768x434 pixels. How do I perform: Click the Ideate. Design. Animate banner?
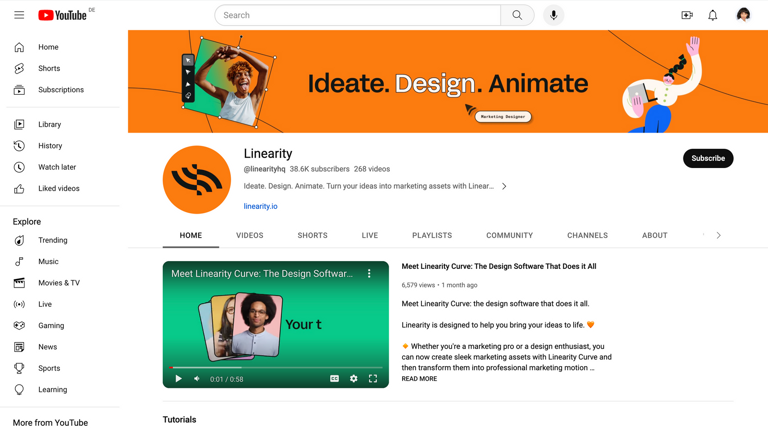pos(448,82)
